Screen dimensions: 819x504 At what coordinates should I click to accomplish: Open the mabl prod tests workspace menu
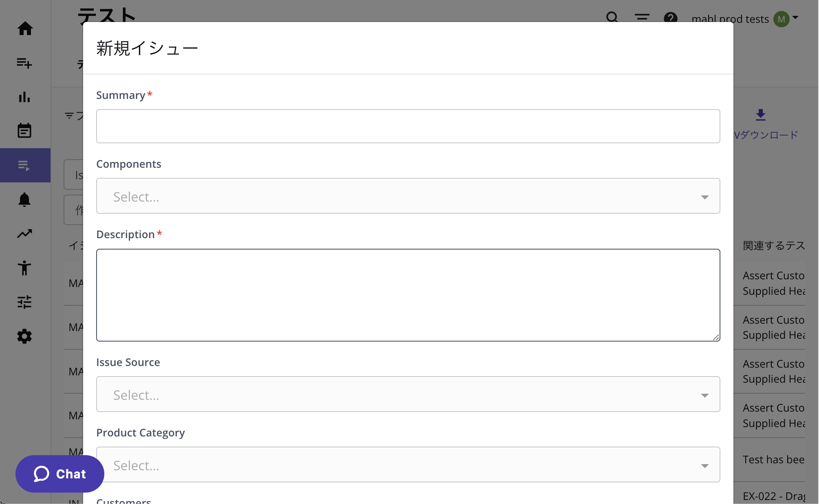click(730, 19)
